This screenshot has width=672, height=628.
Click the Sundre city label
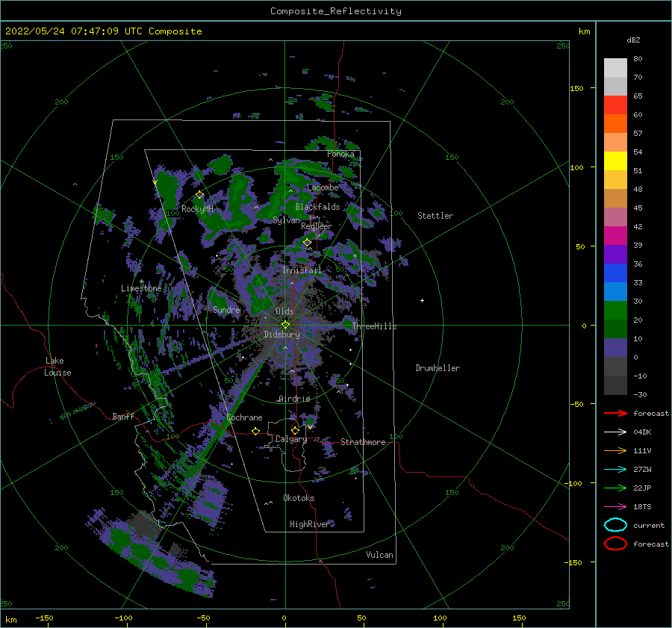[x=226, y=310]
